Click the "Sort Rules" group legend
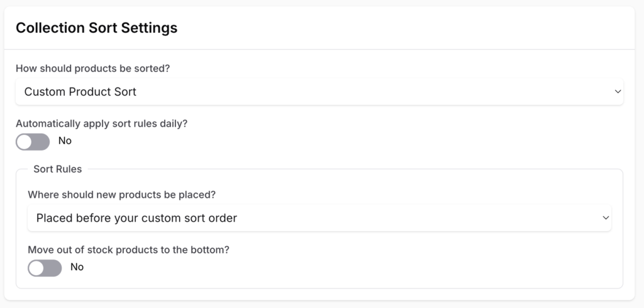 (x=57, y=169)
